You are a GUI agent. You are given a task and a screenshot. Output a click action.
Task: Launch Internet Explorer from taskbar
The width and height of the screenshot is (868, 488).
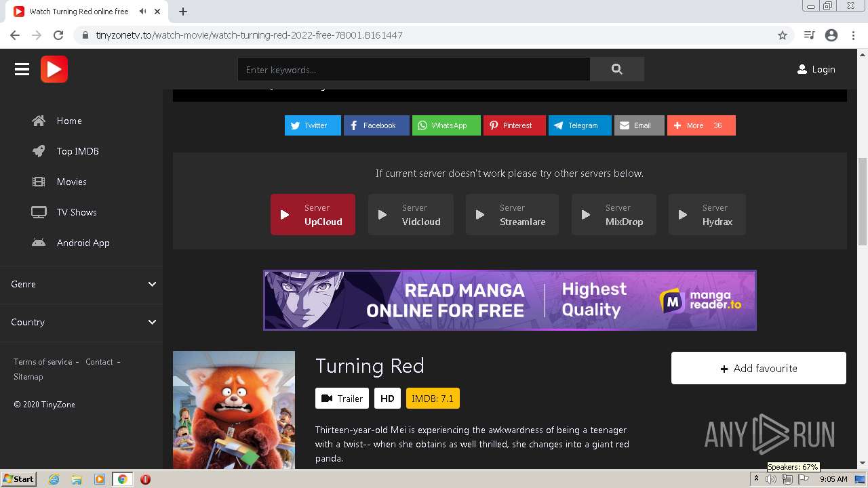pyautogui.click(x=54, y=479)
